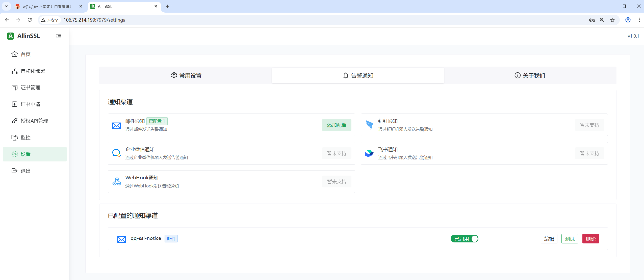Go to 证书管理 page
The width and height of the screenshot is (644, 280).
pyautogui.click(x=35, y=88)
